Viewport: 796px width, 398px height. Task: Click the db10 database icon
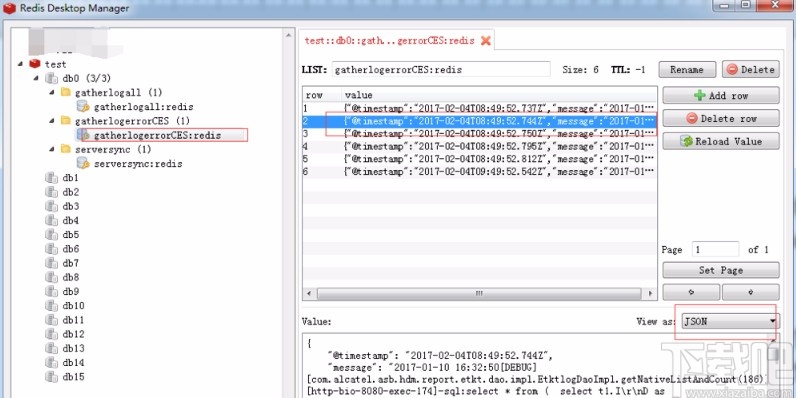[x=51, y=306]
